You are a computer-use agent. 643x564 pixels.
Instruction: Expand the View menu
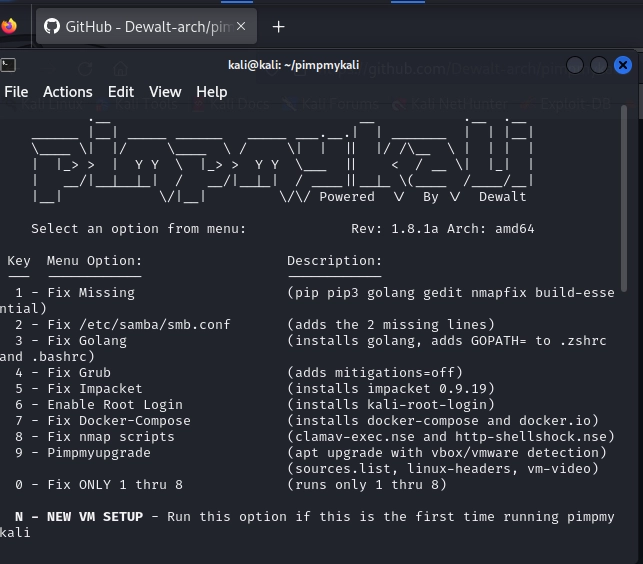[165, 92]
